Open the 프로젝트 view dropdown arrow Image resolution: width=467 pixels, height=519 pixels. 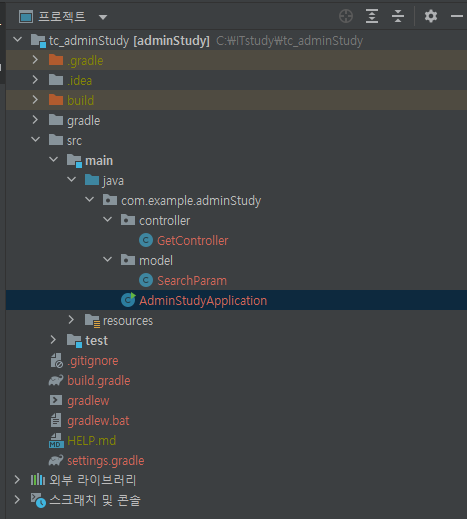(x=103, y=17)
